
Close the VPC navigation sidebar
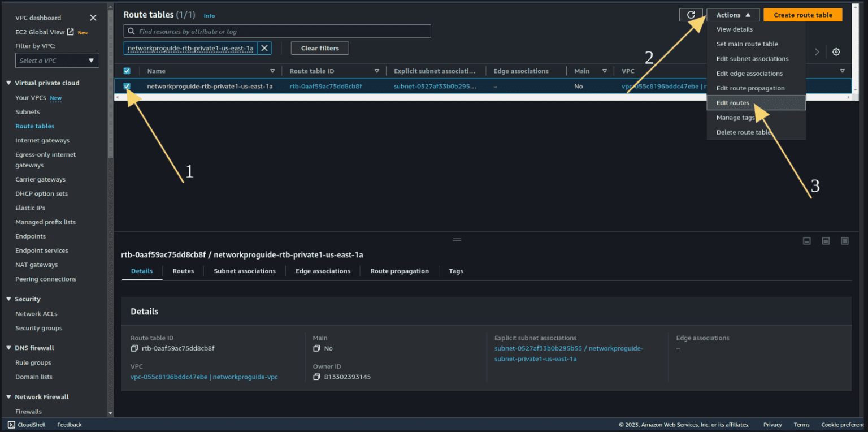93,17
